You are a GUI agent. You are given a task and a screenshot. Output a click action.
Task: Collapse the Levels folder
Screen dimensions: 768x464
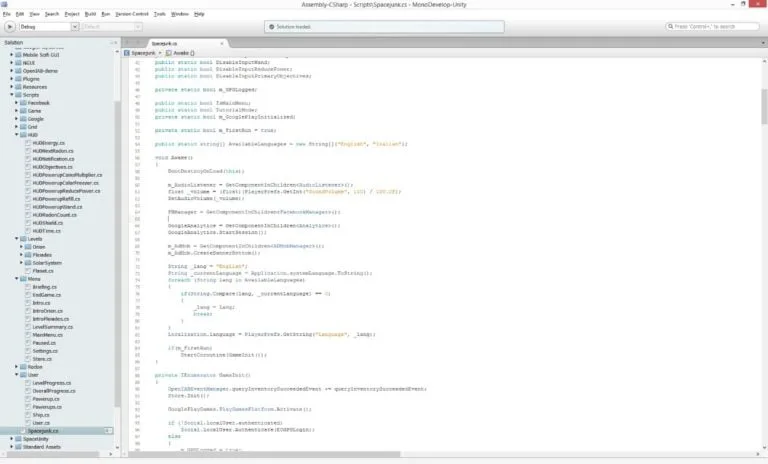point(17,239)
